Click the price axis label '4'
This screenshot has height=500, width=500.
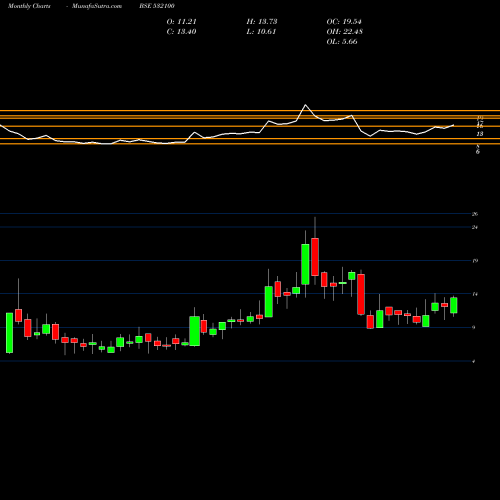[x=474, y=361]
